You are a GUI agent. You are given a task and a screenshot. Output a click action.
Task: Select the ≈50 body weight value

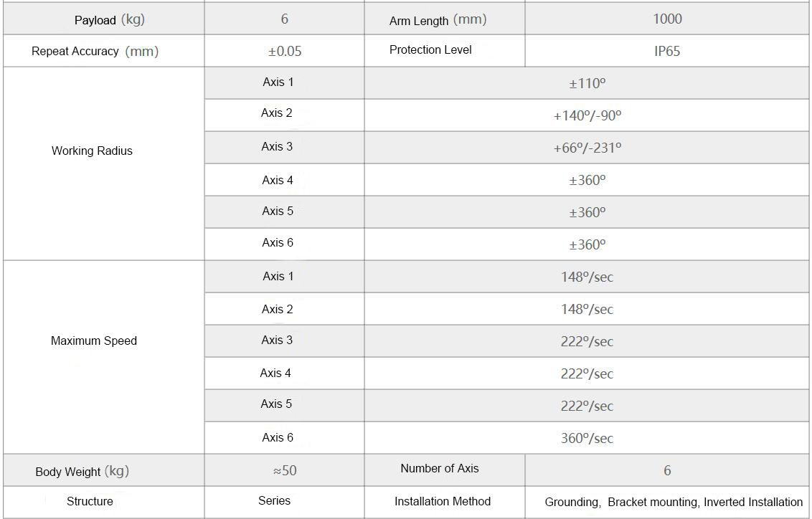(285, 471)
